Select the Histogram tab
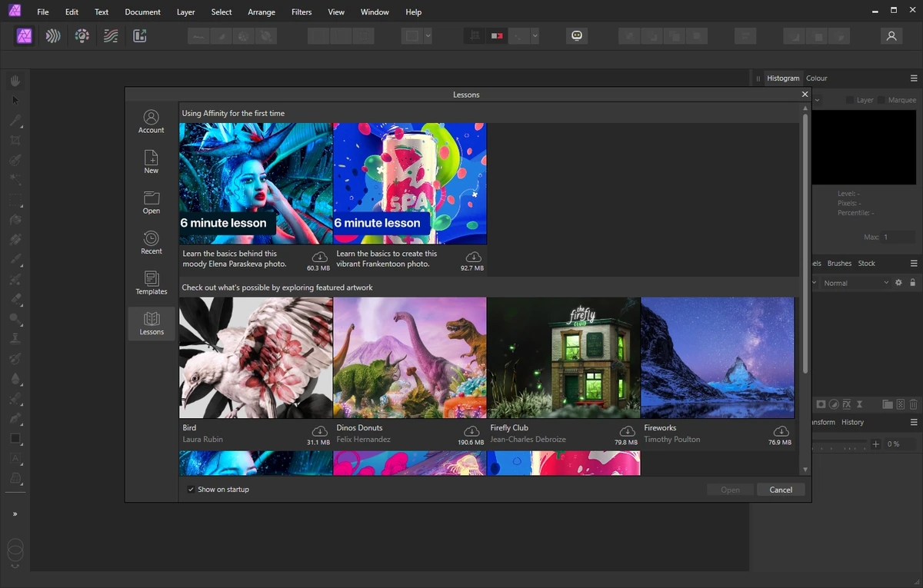Screen dimensions: 923x588 (783, 78)
